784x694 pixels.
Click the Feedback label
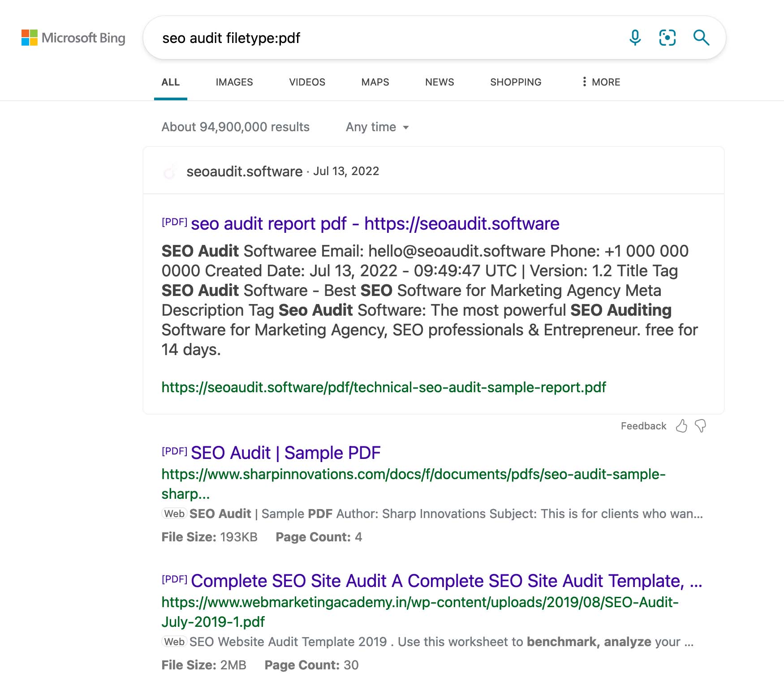click(643, 426)
